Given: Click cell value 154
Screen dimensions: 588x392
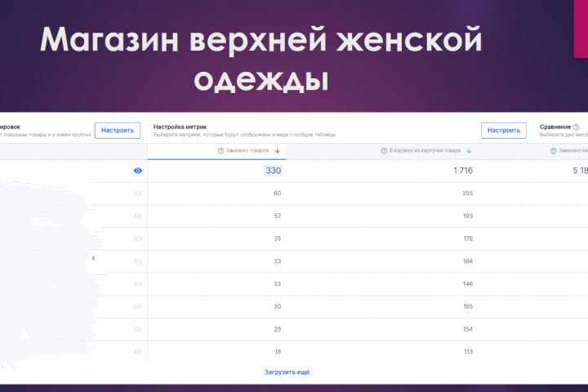Looking at the screenshot, I should (x=468, y=329).
